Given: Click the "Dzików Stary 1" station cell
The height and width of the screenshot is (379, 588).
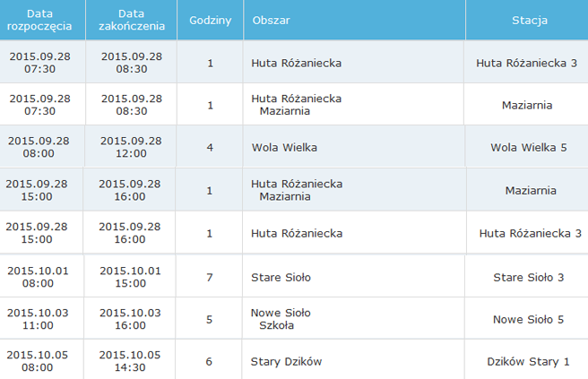Looking at the screenshot, I should pos(528,361).
